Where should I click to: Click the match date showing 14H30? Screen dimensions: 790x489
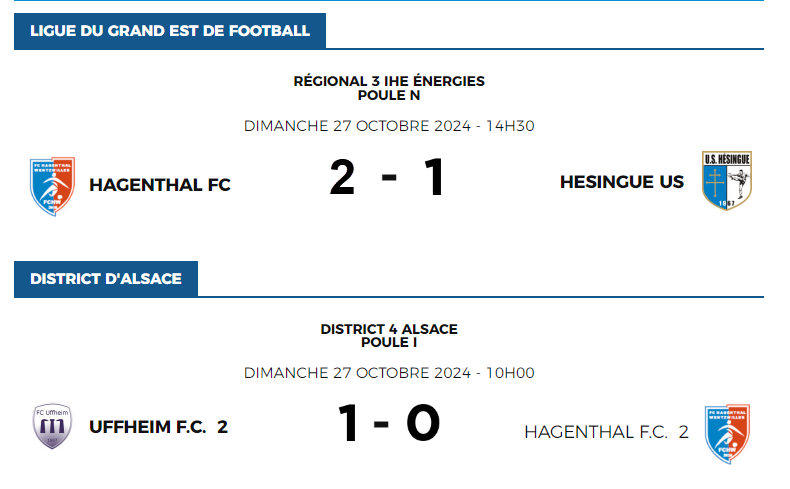pos(389,126)
